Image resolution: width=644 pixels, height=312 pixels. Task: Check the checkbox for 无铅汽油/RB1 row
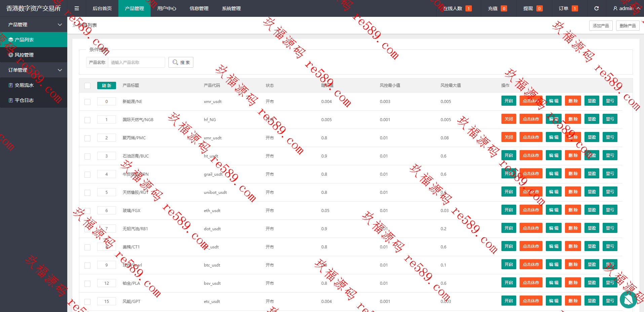click(87, 229)
